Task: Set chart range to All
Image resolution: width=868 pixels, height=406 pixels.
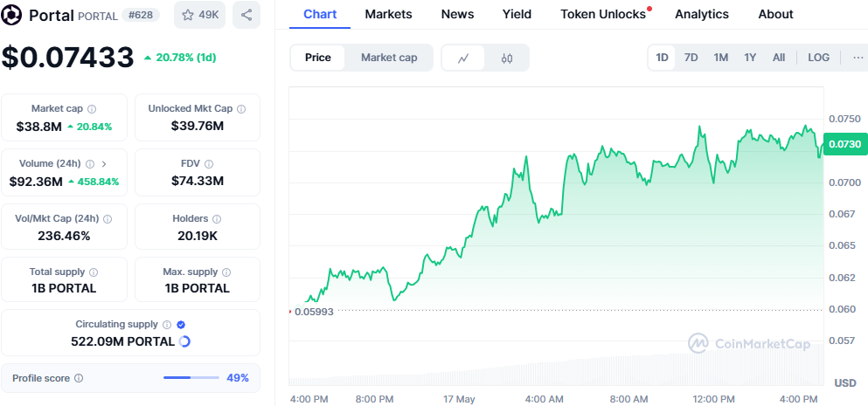Action: (779, 58)
